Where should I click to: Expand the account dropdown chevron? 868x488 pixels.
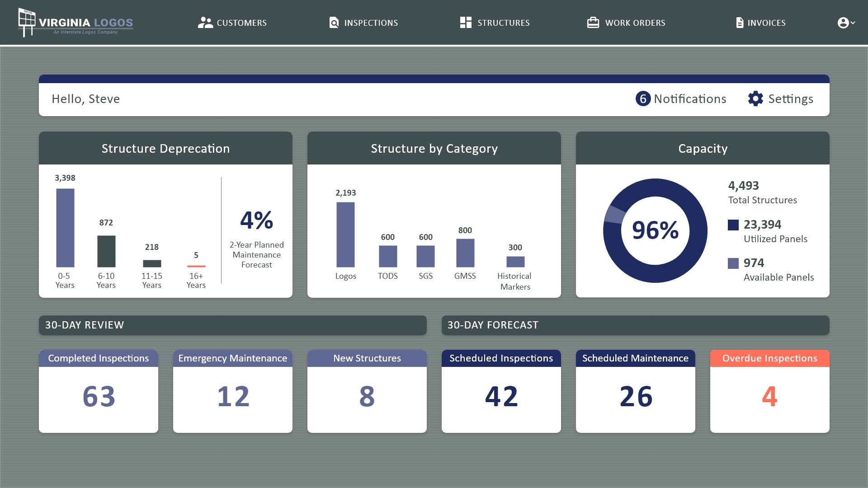[x=853, y=23]
